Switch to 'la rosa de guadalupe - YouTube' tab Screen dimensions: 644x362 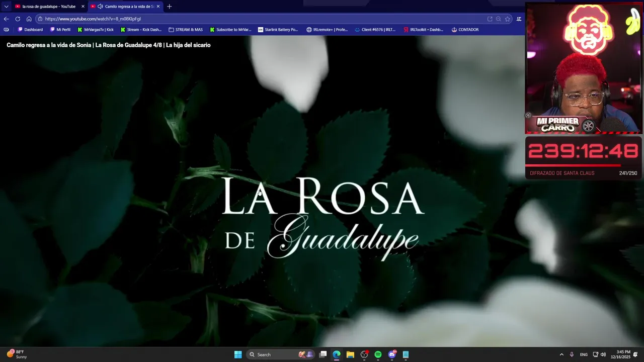[x=49, y=7]
